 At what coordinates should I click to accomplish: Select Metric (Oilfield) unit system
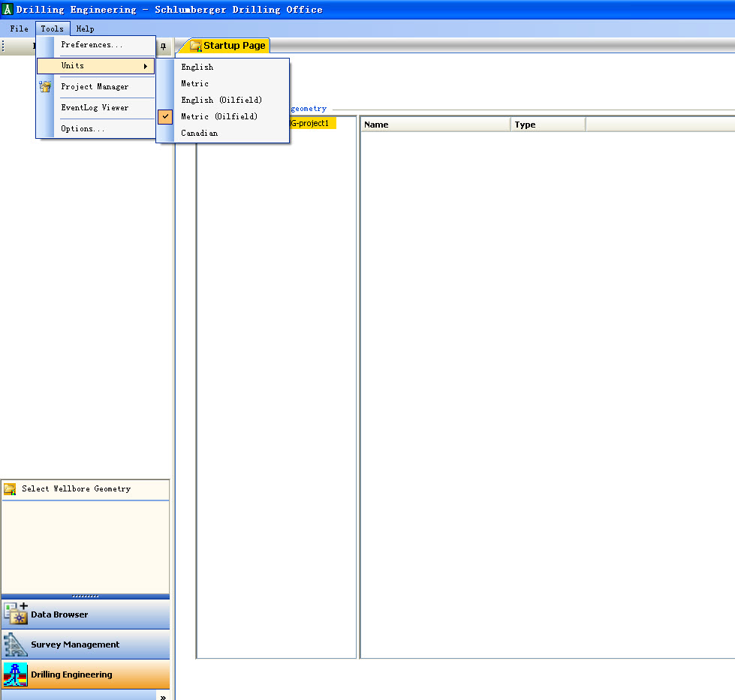click(223, 116)
